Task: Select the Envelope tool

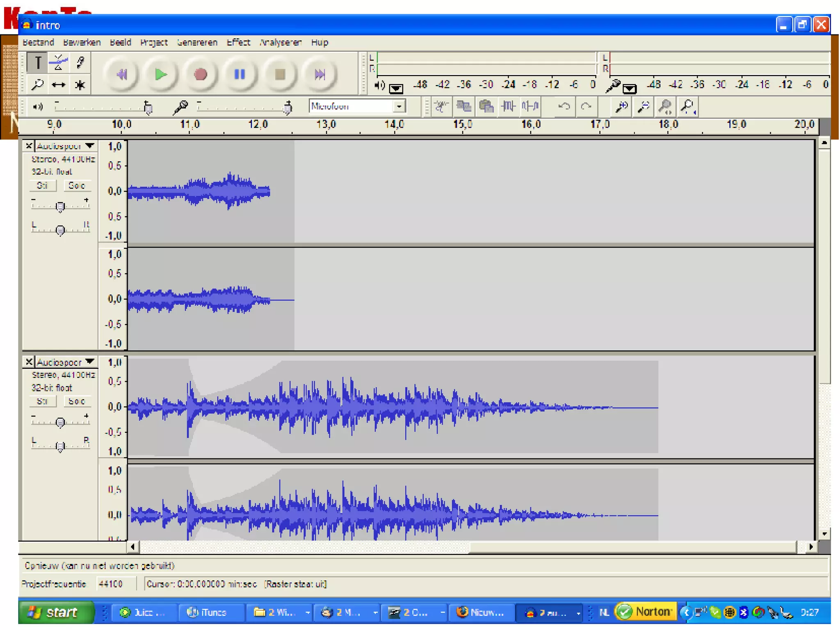Action: point(58,62)
